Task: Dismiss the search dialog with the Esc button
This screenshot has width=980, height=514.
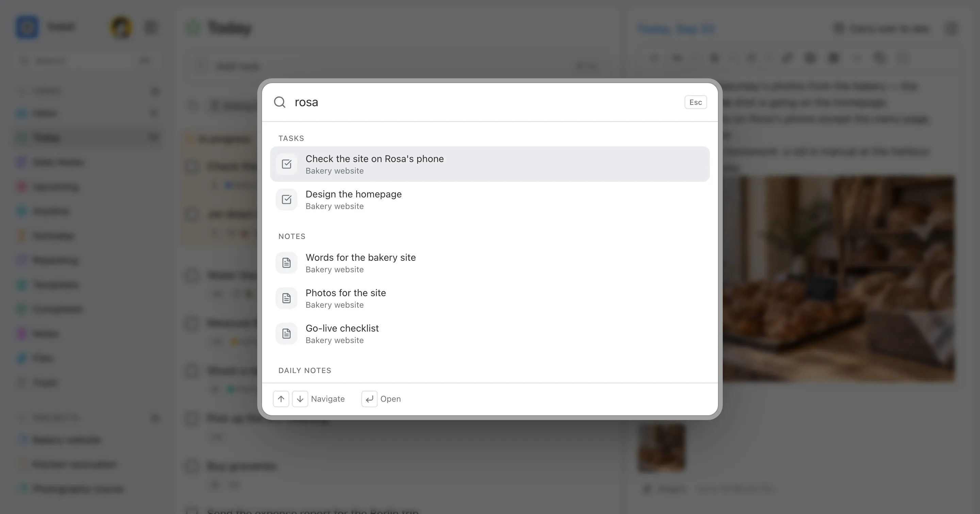Action: 696,102
